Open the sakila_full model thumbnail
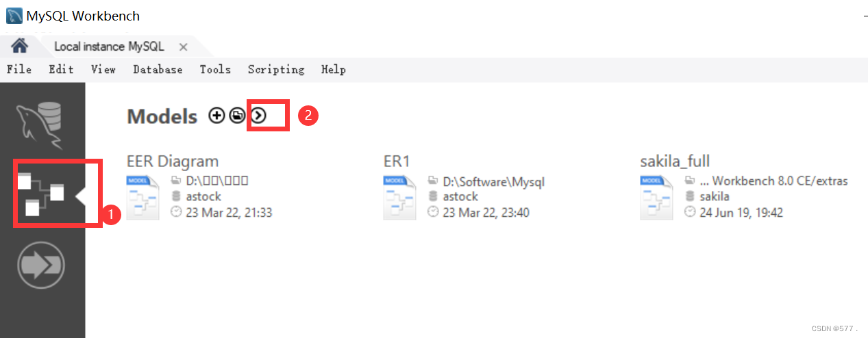 (655, 197)
